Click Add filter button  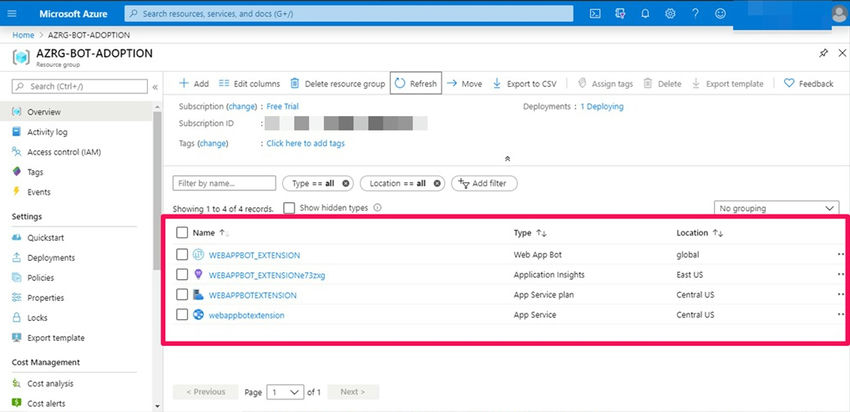click(x=484, y=184)
